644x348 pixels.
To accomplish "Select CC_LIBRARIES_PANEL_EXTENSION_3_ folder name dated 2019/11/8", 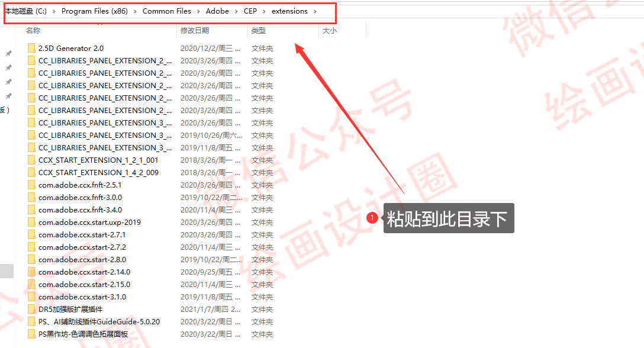I will pyautogui.click(x=105, y=147).
